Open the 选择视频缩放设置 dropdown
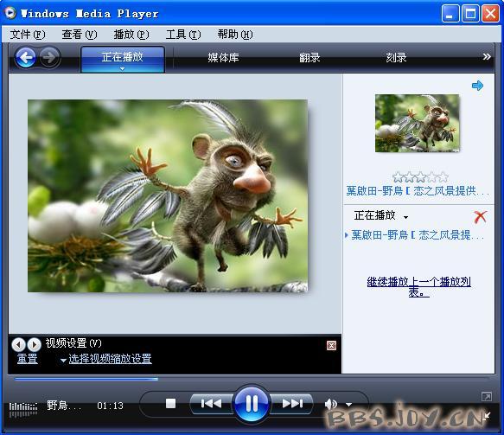This screenshot has width=504, height=435. pos(106,359)
